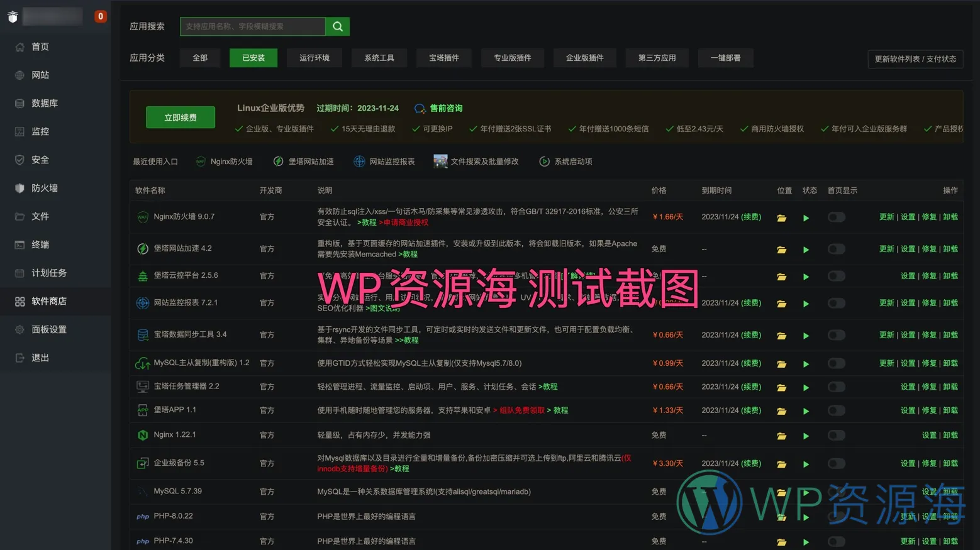Screen dimensions: 980x550
Task: Toggle homepage display for Nginx 1.22.1
Action: 836,435
